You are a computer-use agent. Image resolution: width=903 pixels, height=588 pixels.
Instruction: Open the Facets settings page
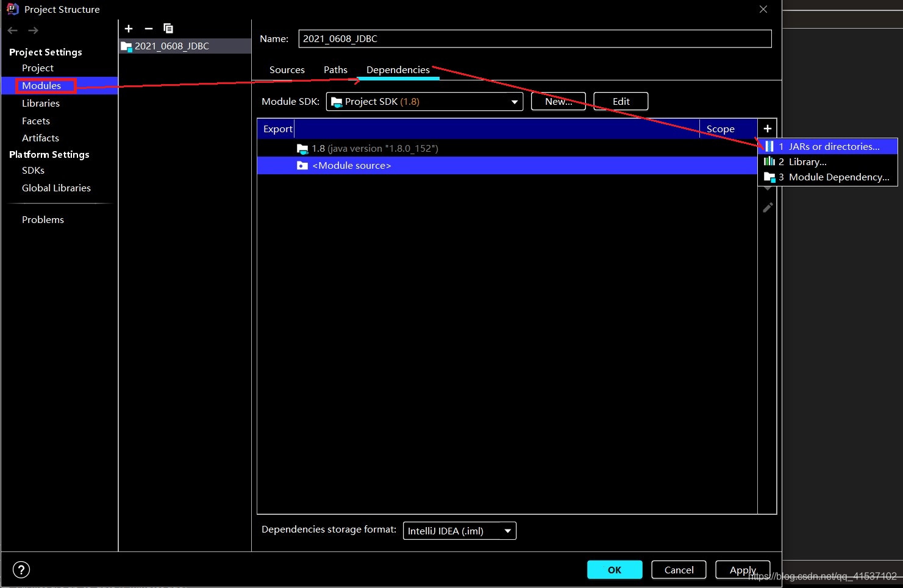36,121
